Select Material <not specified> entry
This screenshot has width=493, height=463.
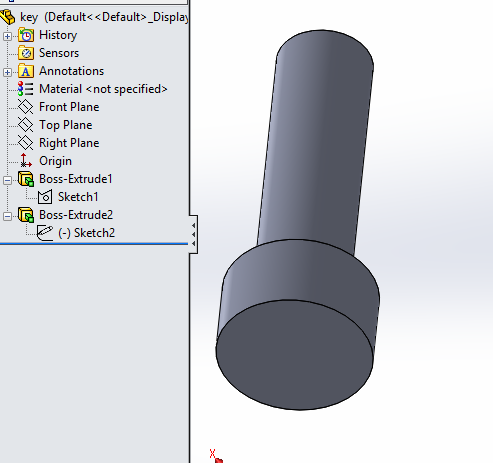pyautogui.click(x=103, y=89)
